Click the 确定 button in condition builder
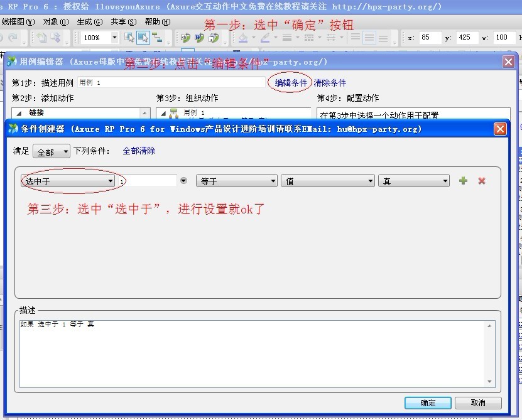Viewport: 522px width, 420px height. pyautogui.click(x=428, y=403)
